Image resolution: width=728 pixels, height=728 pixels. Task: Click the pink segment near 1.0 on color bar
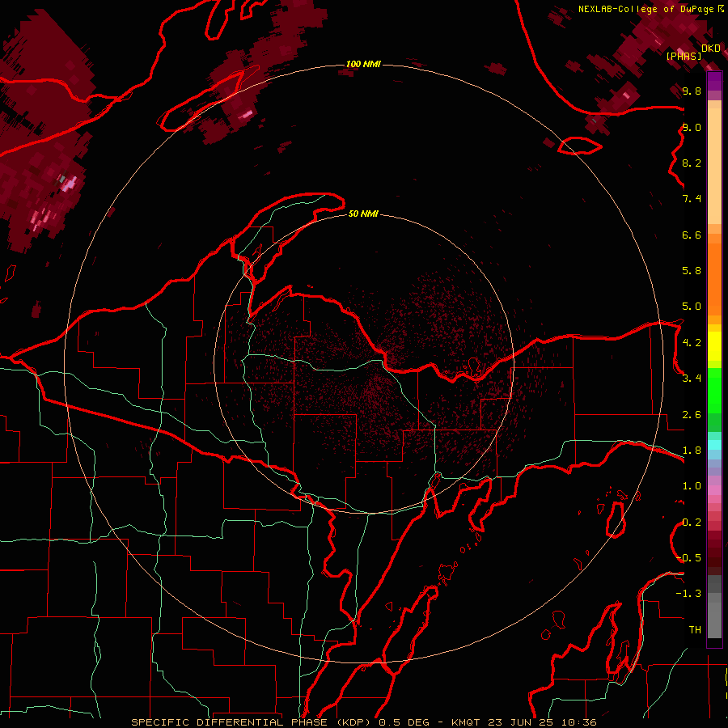(x=714, y=490)
